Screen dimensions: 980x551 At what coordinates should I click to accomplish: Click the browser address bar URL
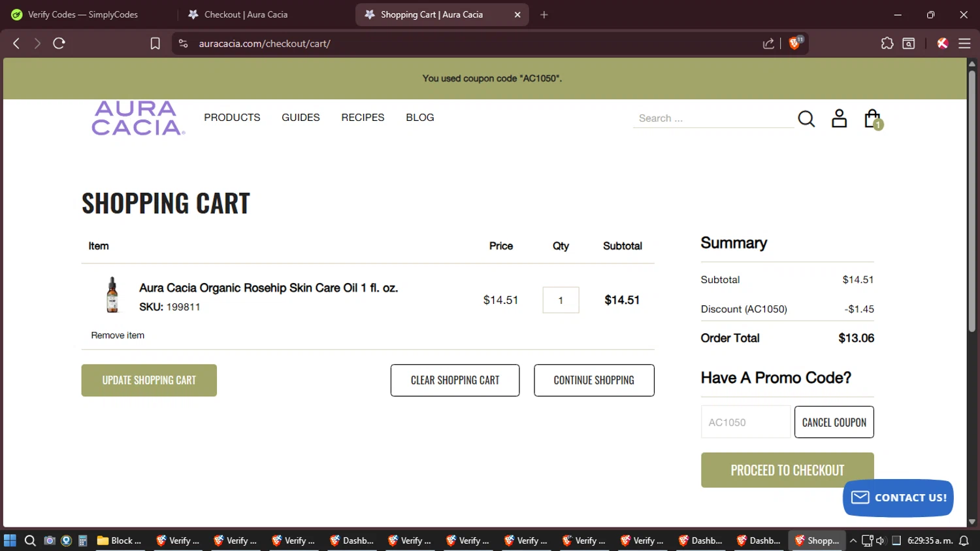(x=265, y=44)
